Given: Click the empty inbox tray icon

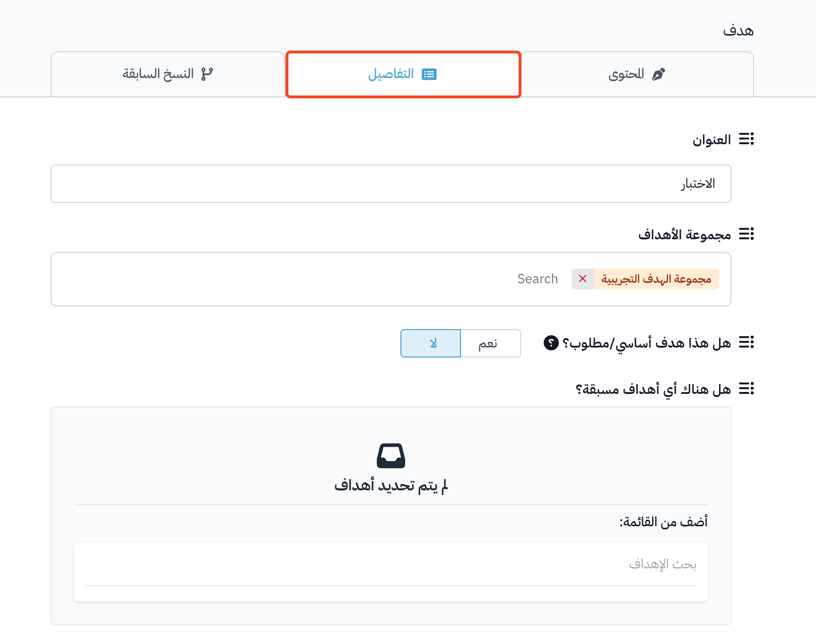Looking at the screenshot, I should pos(391,456).
